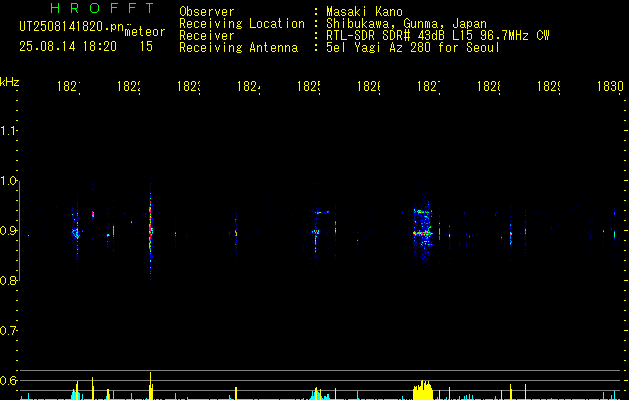Screen dimensions: 629x400
Task: Select the receiver text "RTL-SDR SDR# 43dB L15 96.7MHz CW"
Action: coord(438,36)
